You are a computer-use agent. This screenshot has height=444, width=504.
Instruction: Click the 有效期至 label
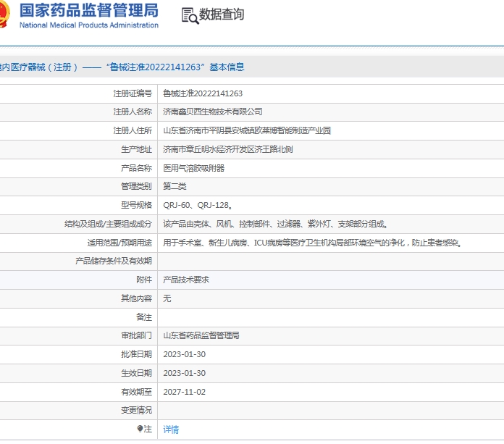[136, 392]
